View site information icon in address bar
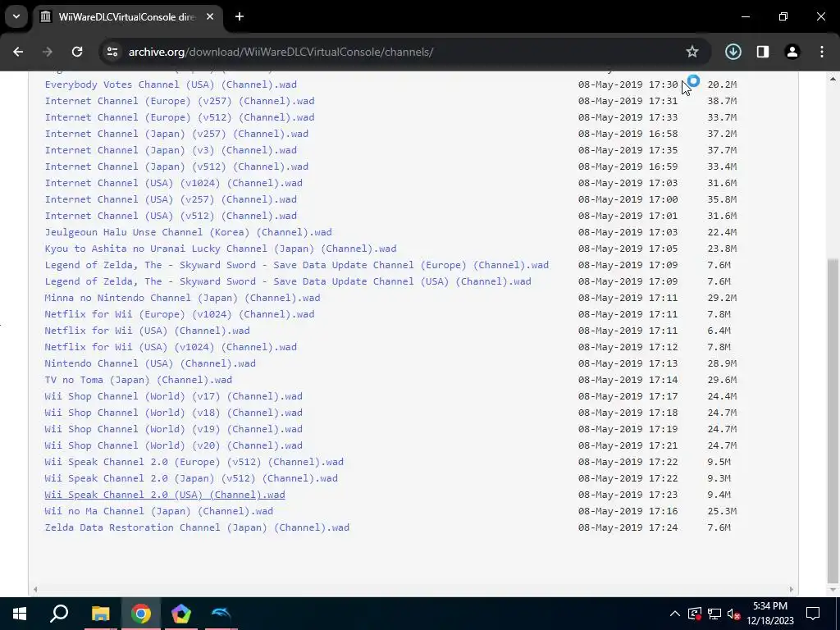Viewport: 840px width, 630px height. pyautogui.click(x=112, y=52)
